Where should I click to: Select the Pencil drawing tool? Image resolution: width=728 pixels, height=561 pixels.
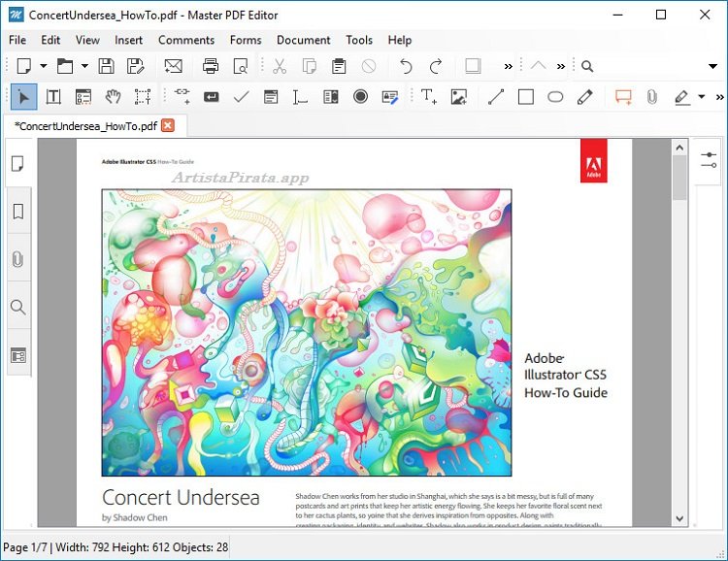point(584,97)
